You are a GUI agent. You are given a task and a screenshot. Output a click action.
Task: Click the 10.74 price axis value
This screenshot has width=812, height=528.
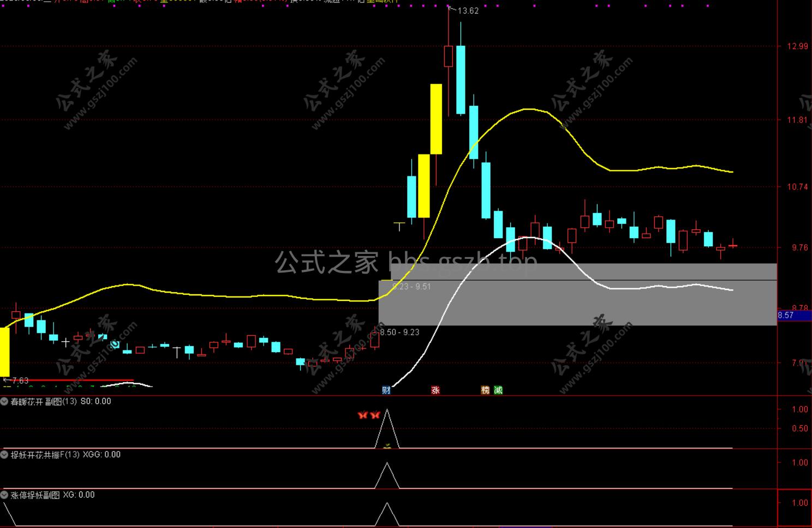pyautogui.click(x=797, y=187)
